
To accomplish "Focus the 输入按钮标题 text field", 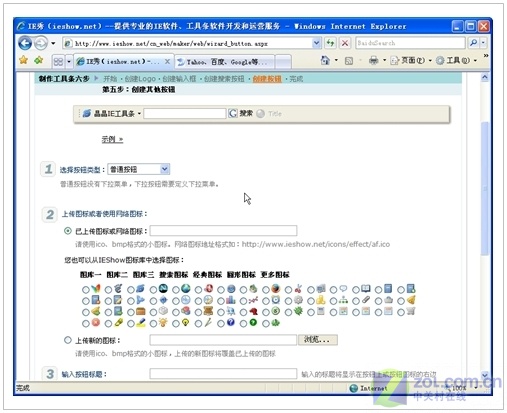I will point(223,374).
